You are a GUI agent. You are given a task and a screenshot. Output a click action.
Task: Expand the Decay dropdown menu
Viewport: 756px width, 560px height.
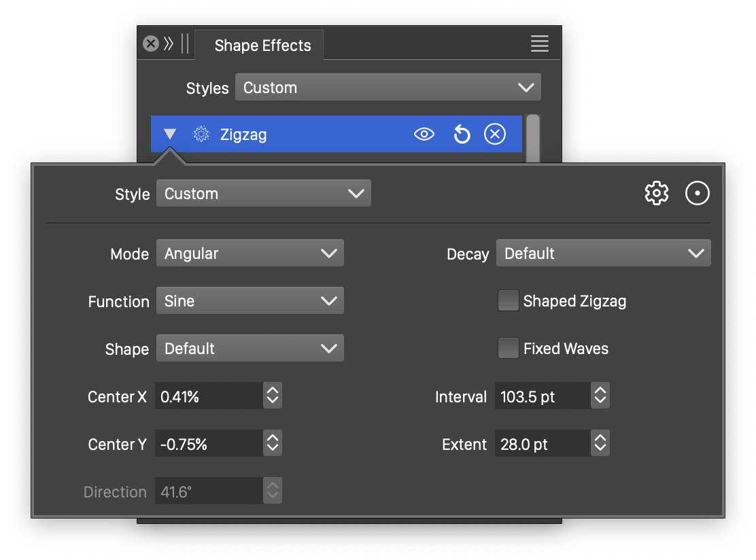(603, 253)
